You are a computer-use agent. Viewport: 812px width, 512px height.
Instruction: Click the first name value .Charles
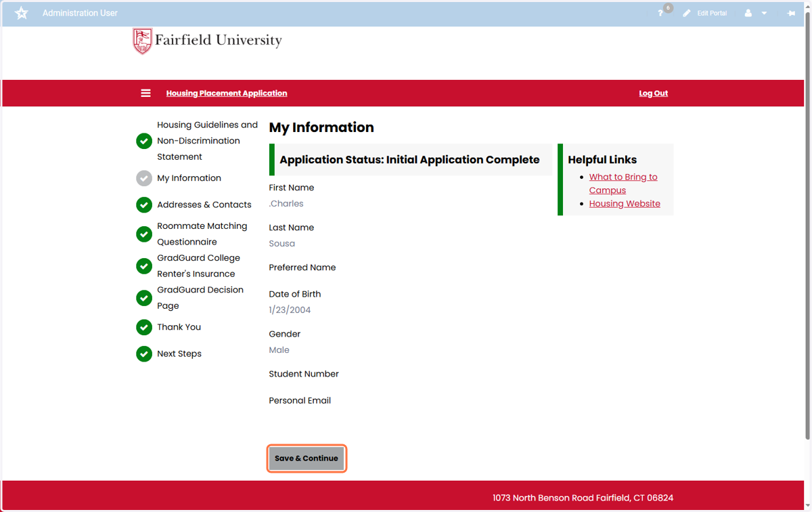point(286,203)
